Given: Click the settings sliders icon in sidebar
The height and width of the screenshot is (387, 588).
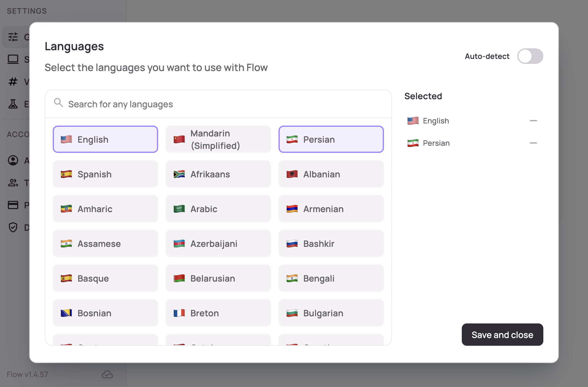Looking at the screenshot, I should (x=13, y=37).
